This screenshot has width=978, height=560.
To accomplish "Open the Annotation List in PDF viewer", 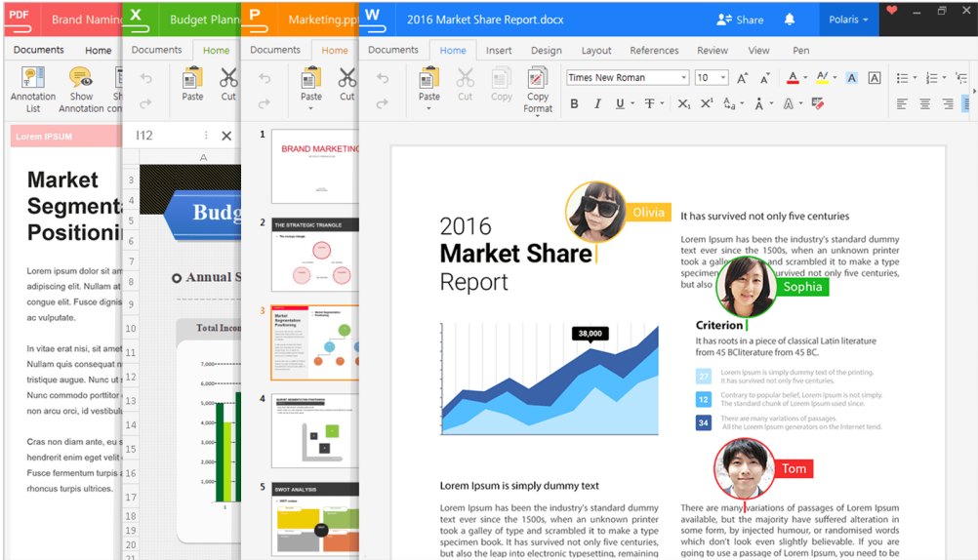I will coord(33,79).
